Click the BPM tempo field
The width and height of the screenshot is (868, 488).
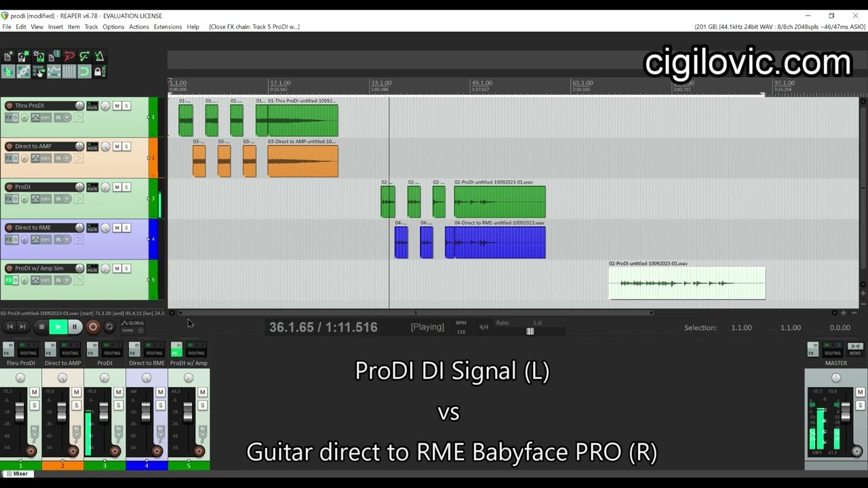click(x=461, y=327)
